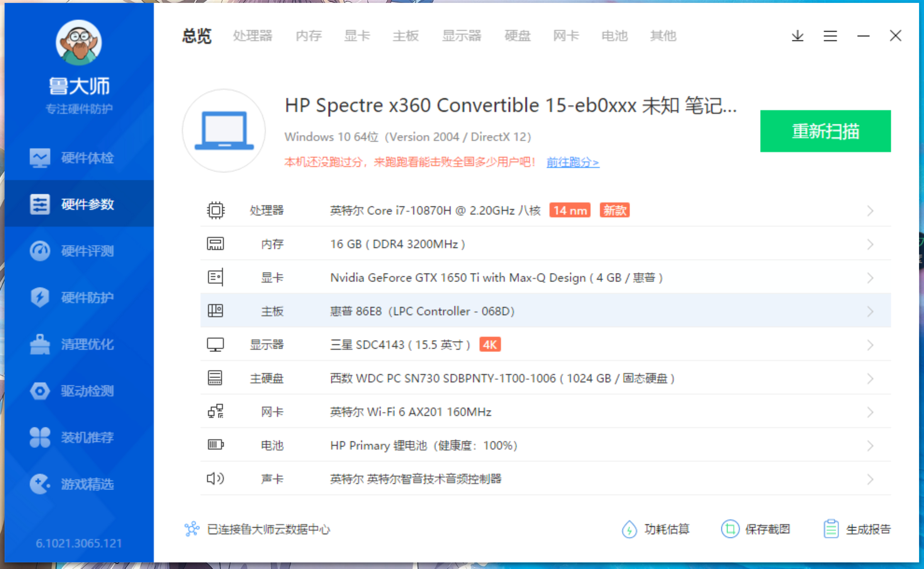Viewport: 924px width, 569px height.
Task: Click the 4K display badge
Action: click(x=490, y=344)
